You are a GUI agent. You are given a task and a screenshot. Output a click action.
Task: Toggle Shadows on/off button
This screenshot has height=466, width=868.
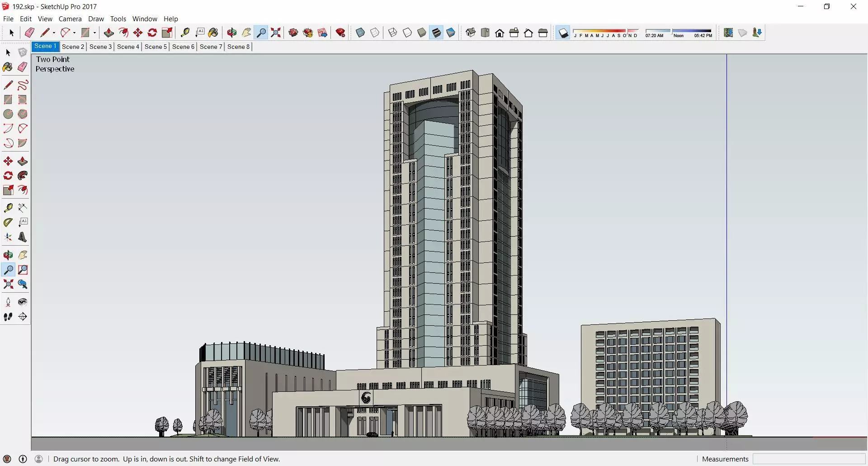563,33
